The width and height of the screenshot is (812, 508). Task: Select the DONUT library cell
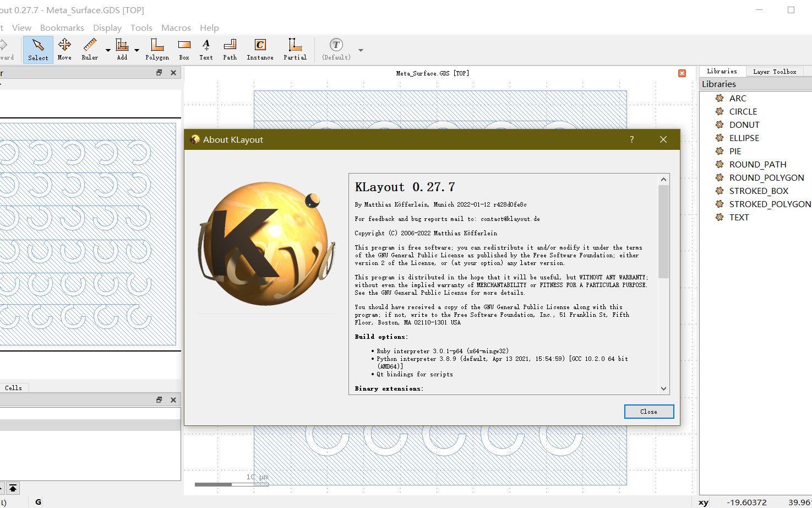point(744,125)
